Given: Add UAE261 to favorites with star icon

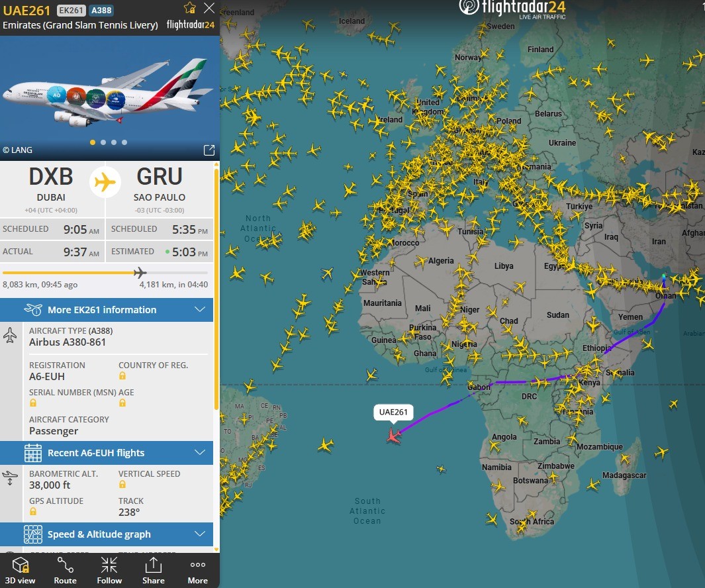Looking at the screenshot, I should pyautogui.click(x=190, y=8).
